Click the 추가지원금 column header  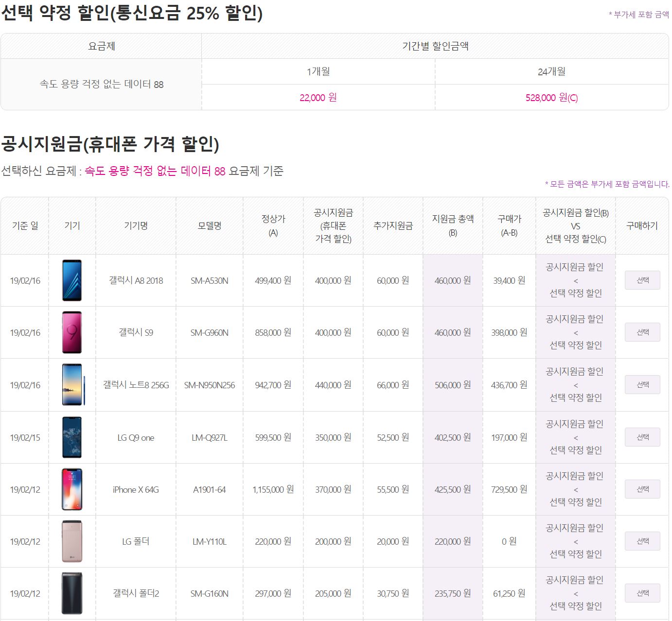(393, 225)
